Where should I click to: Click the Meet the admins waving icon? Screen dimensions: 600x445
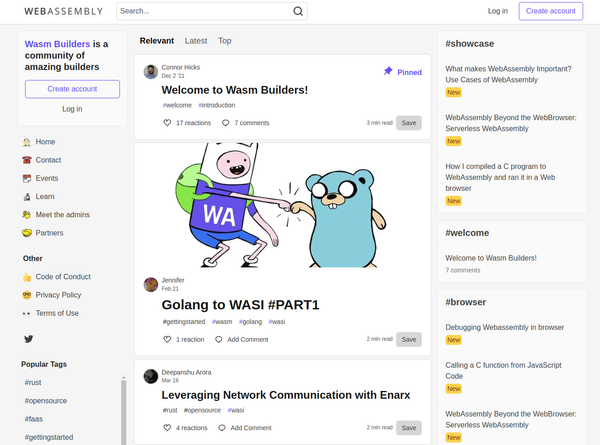(x=27, y=215)
